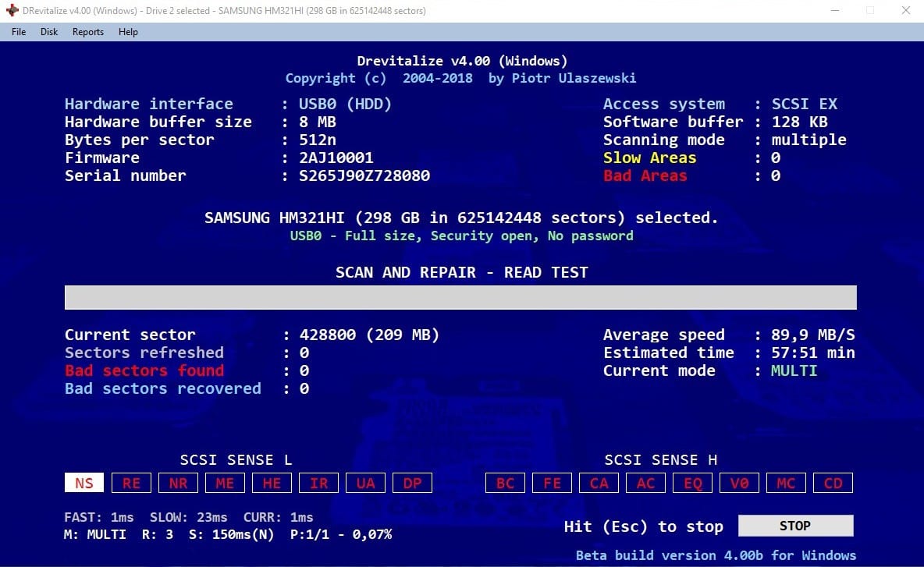Image resolution: width=924 pixels, height=567 pixels.
Task: Click serial number S265J90Z728080
Action: click(x=364, y=175)
